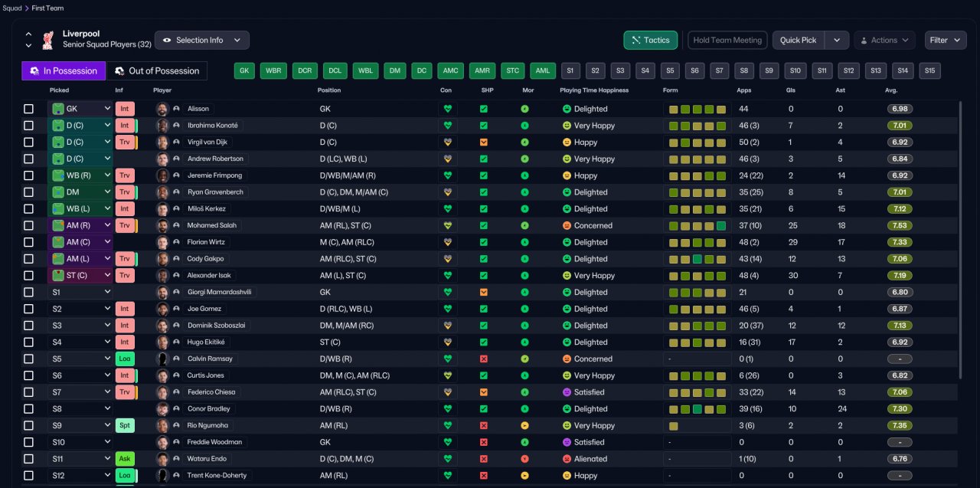980x488 pixels.
Task: Open the Filter dropdown
Action: tap(946, 40)
